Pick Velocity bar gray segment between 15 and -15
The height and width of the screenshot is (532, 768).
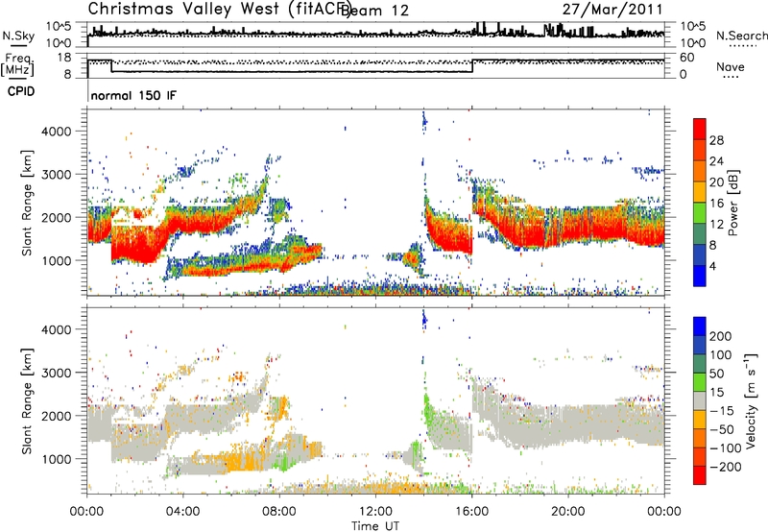(700, 400)
